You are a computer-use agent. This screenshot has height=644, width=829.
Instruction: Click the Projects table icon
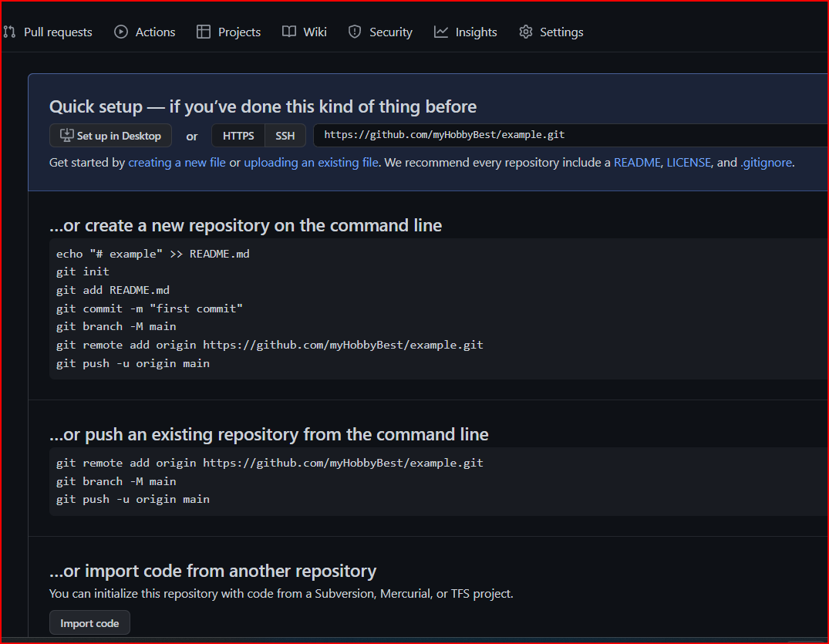click(204, 32)
